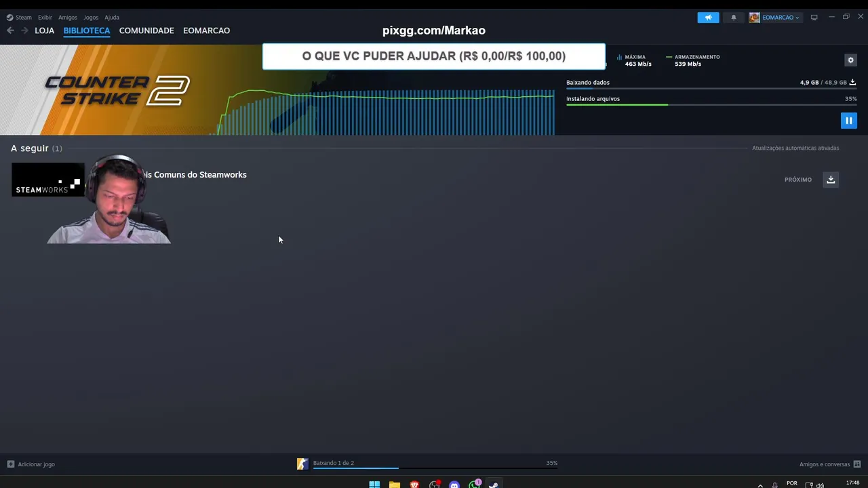Select the BIBLIOTECA tab
The height and width of the screenshot is (488, 868).
coord(87,30)
